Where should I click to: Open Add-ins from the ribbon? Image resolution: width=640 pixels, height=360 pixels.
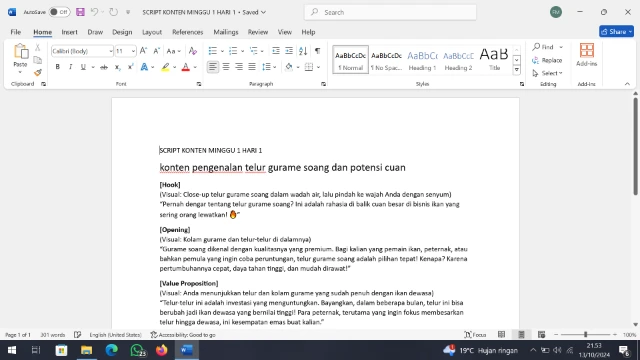587,55
